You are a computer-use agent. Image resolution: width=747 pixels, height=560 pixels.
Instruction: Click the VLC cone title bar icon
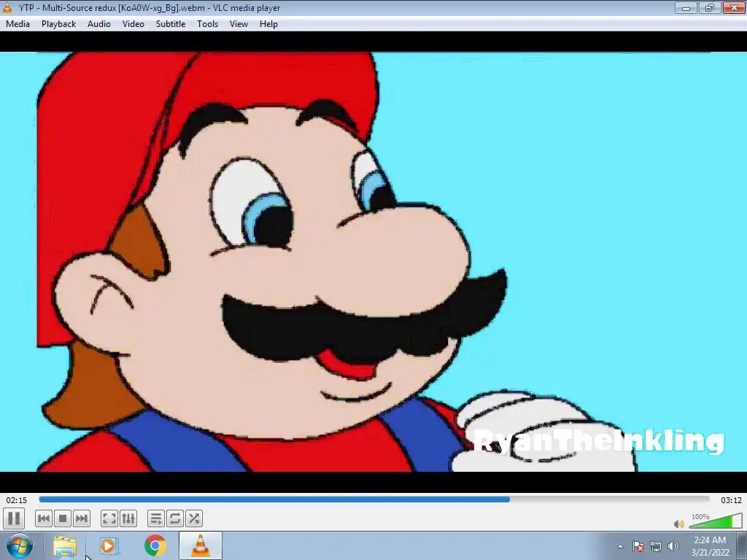[7, 7]
